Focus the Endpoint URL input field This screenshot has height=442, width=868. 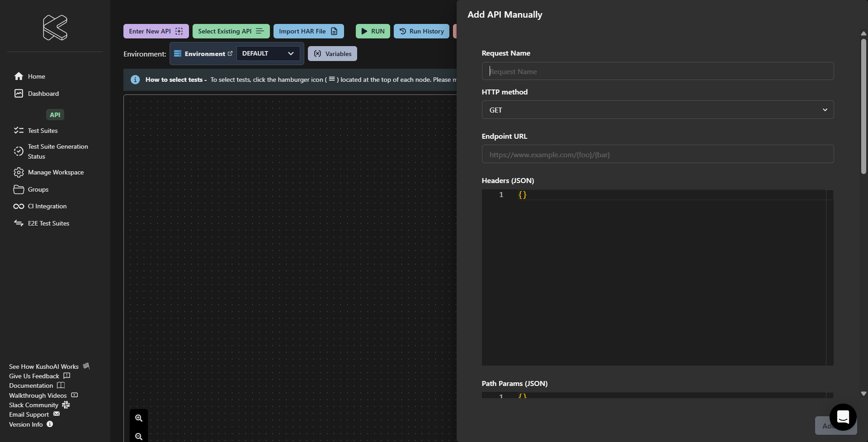657,155
